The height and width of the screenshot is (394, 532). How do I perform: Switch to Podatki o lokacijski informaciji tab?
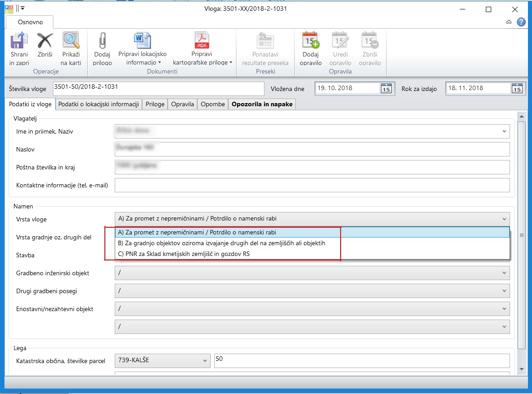point(99,104)
